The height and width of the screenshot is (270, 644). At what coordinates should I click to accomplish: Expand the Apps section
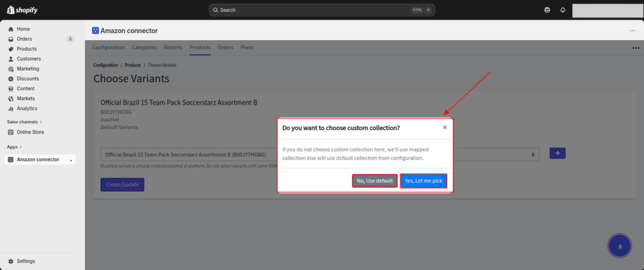(x=14, y=147)
